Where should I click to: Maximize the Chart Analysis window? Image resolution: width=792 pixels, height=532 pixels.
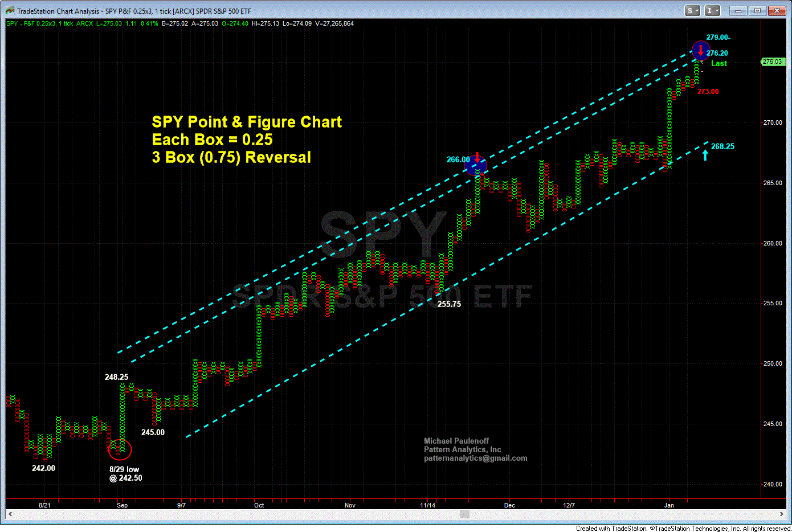(757, 11)
